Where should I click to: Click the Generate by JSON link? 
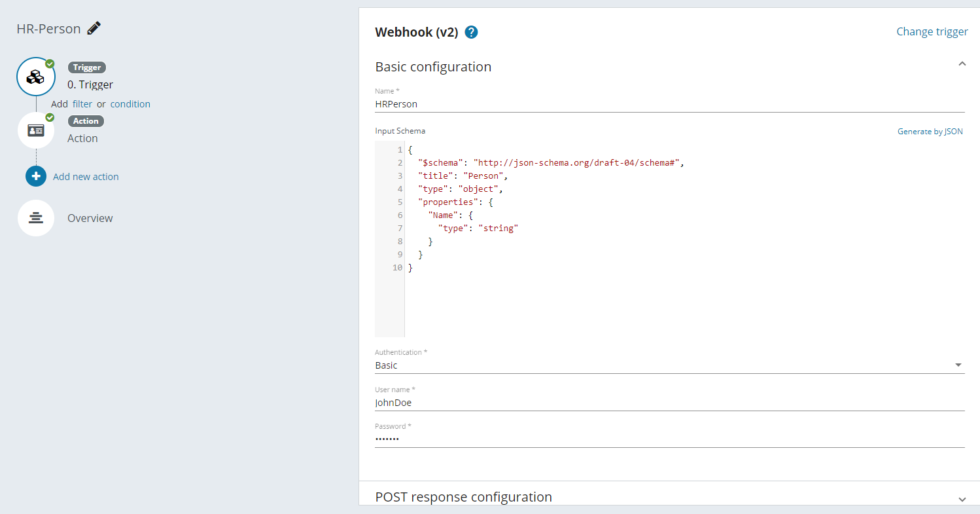coord(930,132)
